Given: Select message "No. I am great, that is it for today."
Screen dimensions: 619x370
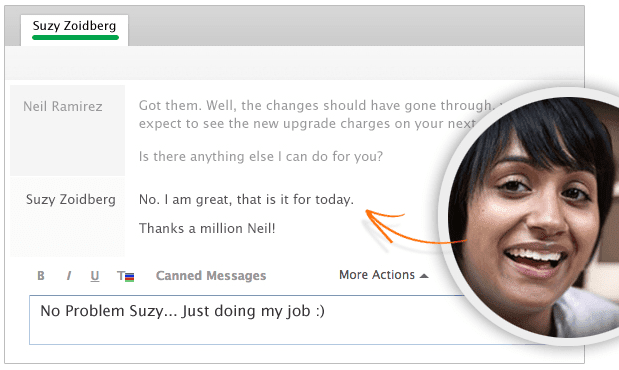Looking at the screenshot, I should pyautogui.click(x=246, y=199).
